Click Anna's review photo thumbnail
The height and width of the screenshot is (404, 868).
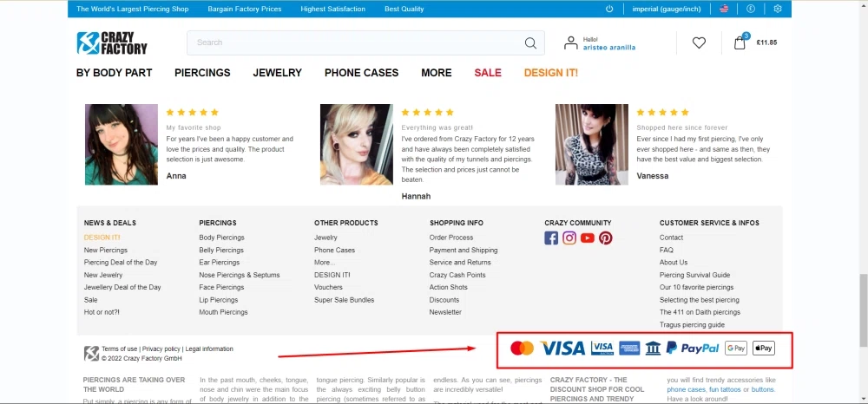122,144
